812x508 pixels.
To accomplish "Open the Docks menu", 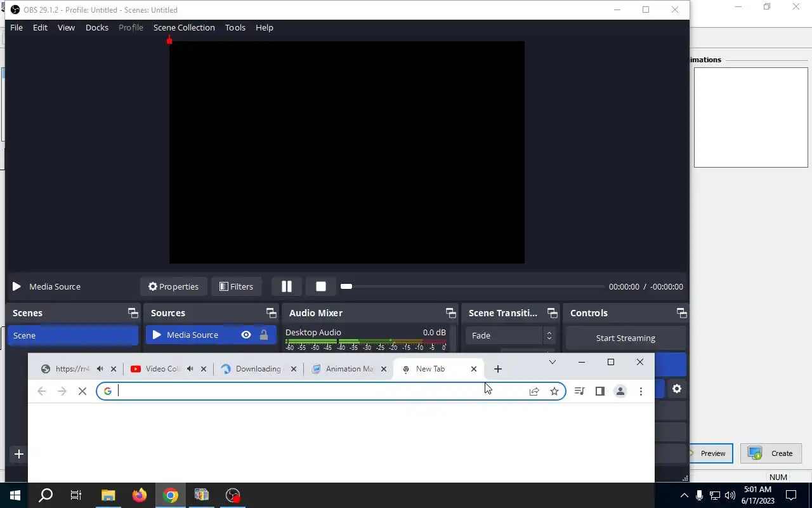I will click(x=97, y=27).
